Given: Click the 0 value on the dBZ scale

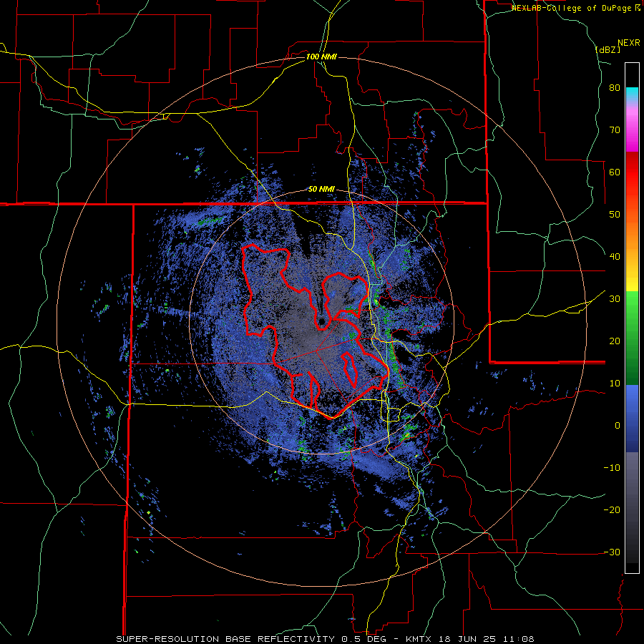Looking at the screenshot, I should (x=618, y=426).
